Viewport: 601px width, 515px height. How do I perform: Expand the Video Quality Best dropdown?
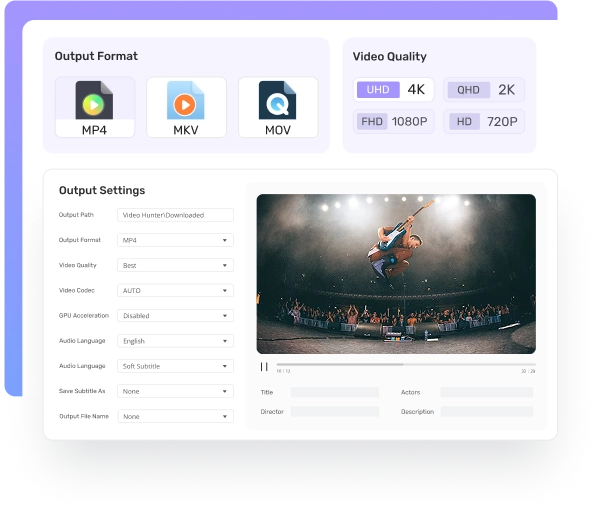[x=175, y=265]
